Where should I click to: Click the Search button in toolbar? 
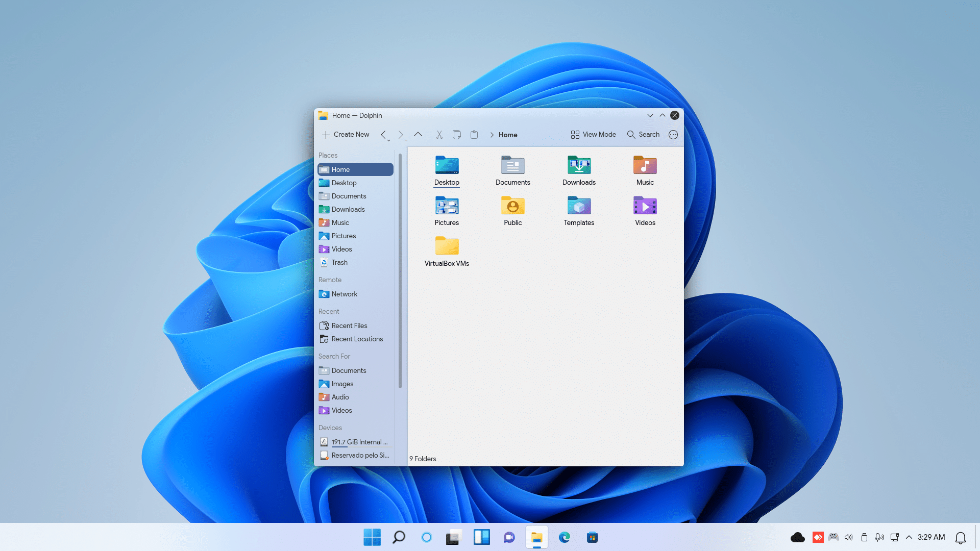(x=644, y=134)
